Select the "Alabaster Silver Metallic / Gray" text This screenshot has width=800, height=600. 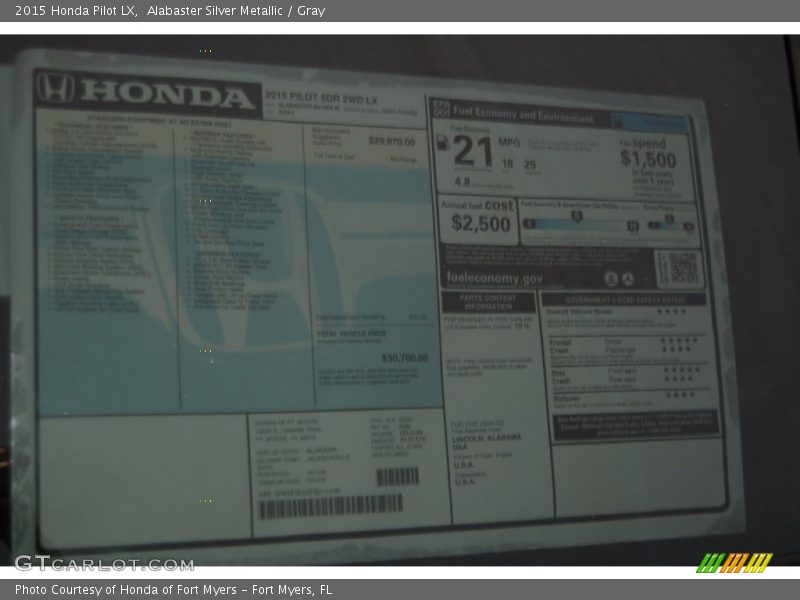coord(236,11)
